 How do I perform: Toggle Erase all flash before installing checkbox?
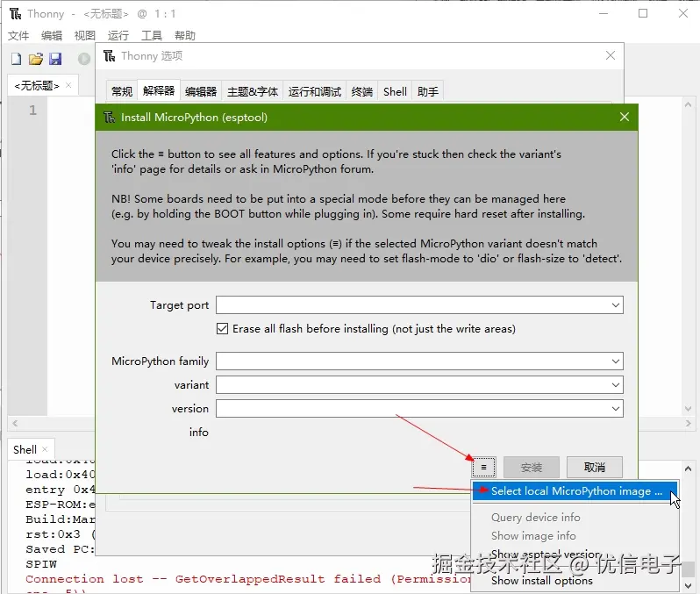[222, 329]
